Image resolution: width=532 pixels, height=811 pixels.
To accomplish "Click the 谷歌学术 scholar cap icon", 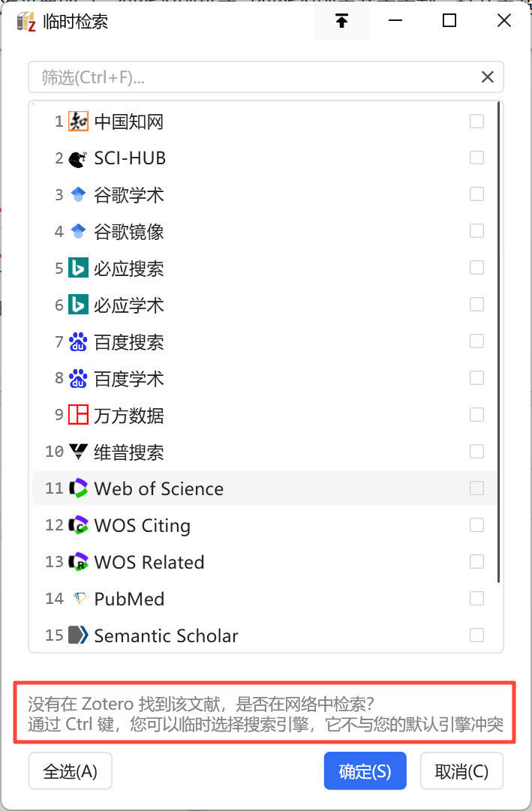I will click(x=78, y=195).
